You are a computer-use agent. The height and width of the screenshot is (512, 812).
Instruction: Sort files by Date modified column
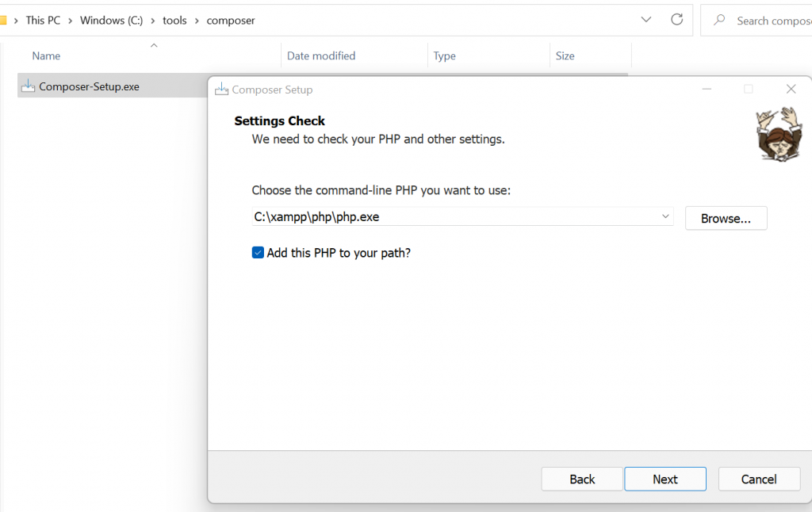click(x=321, y=56)
